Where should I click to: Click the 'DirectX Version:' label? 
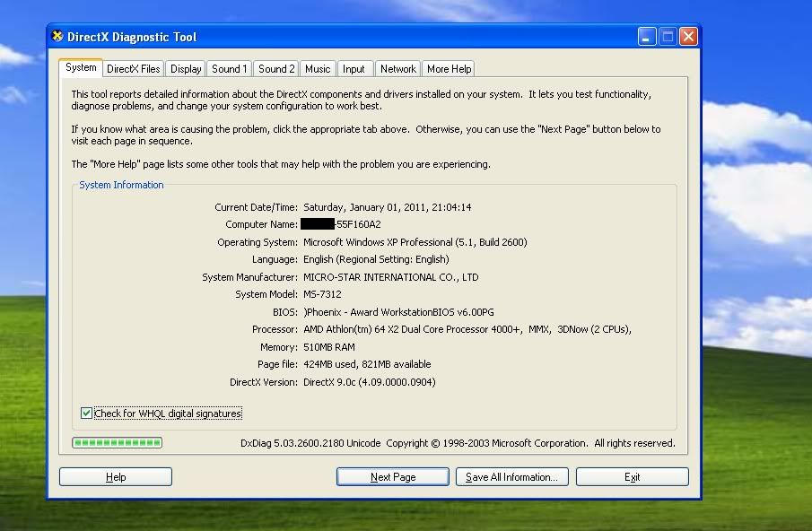coord(264,382)
